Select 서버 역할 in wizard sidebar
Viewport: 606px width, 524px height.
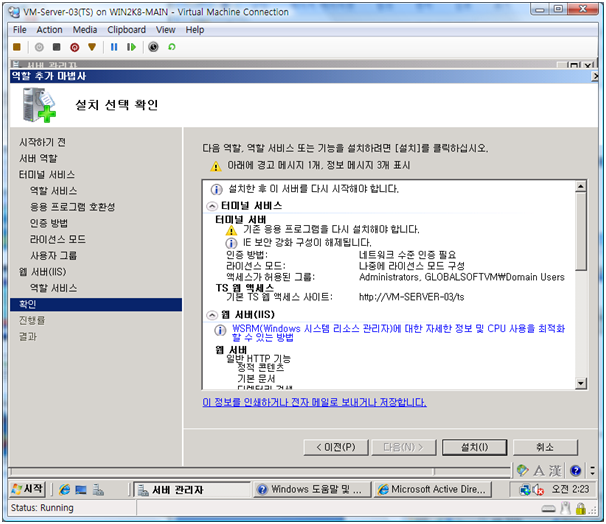[x=38, y=158]
